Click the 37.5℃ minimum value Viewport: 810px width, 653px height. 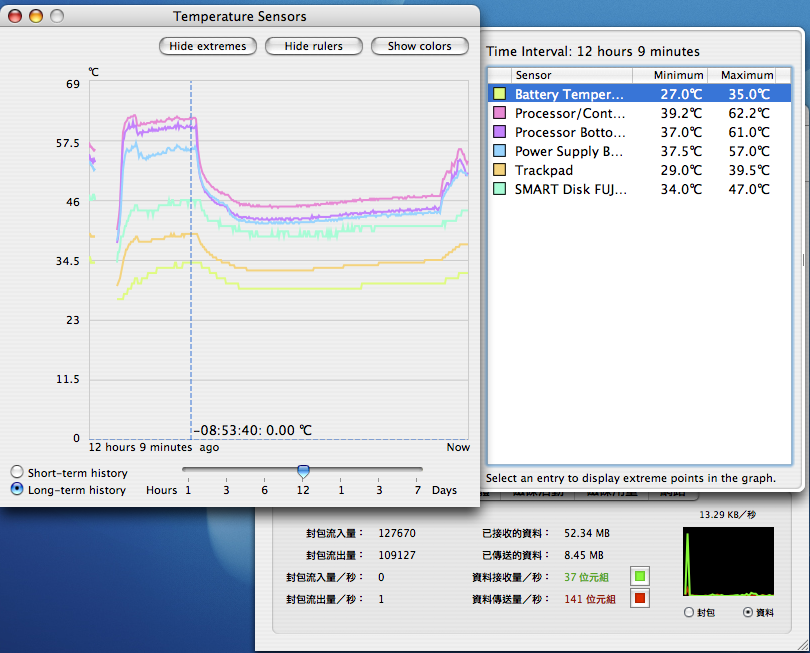click(681, 151)
